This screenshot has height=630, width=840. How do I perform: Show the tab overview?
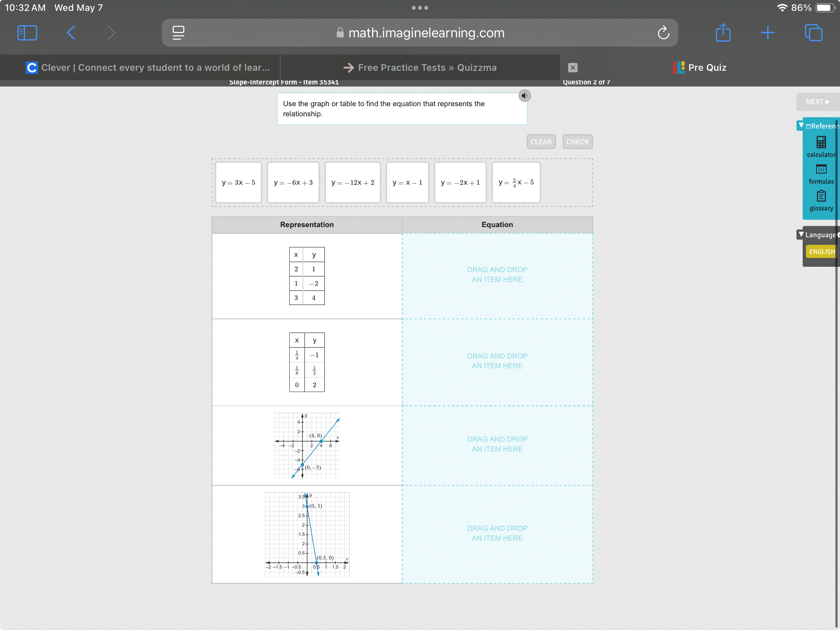[x=814, y=33]
